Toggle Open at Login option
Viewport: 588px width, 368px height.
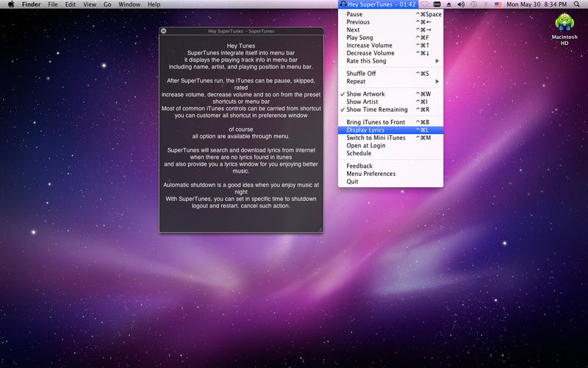[390, 146]
